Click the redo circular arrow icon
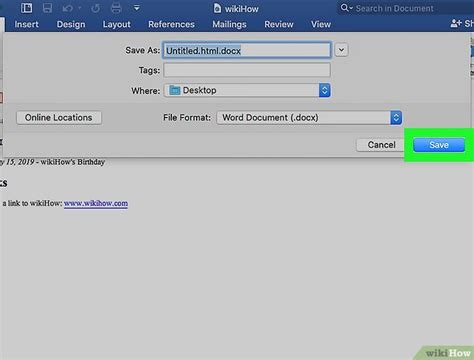The image size is (474, 360). (x=95, y=8)
